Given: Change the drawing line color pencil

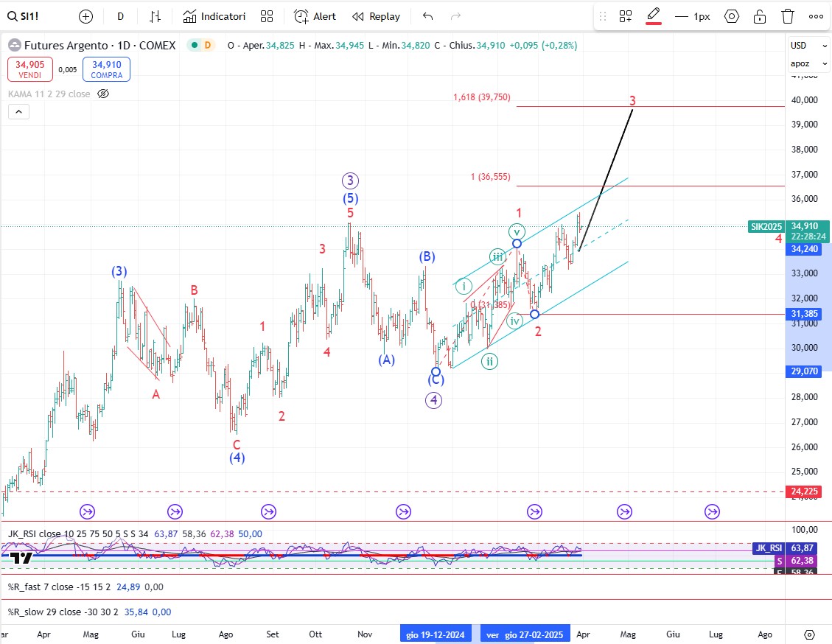Looking at the screenshot, I should tap(653, 16).
